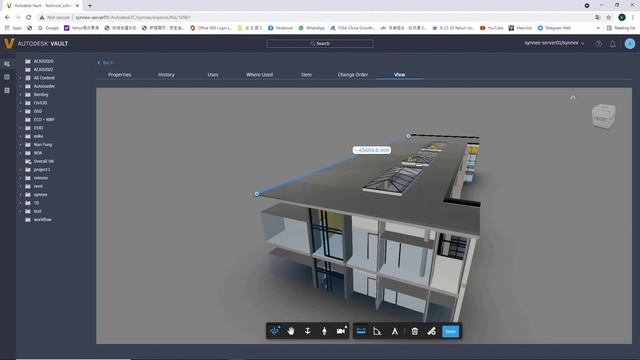Click the view cube in viewer
The width and height of the screenshot is (640, 360).
[603, 117]
